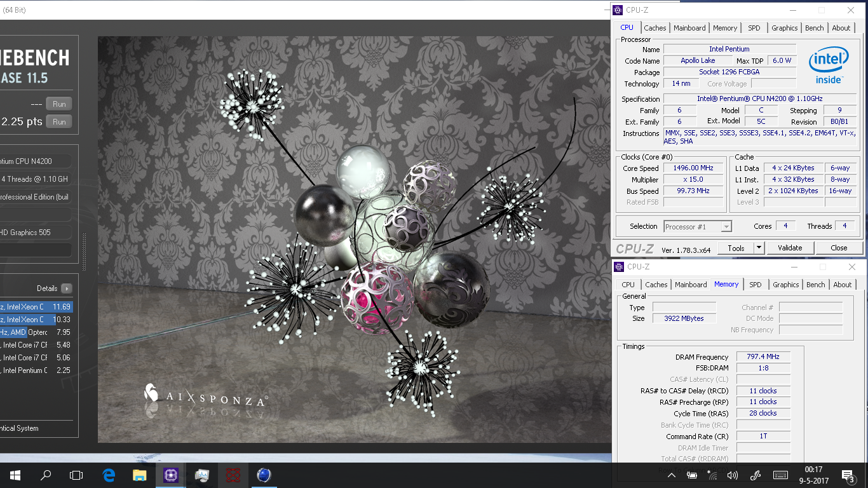Screen dimensions: 868x488
Task: Open About tab in upper CPU-Z window
Action: [841, 28]
